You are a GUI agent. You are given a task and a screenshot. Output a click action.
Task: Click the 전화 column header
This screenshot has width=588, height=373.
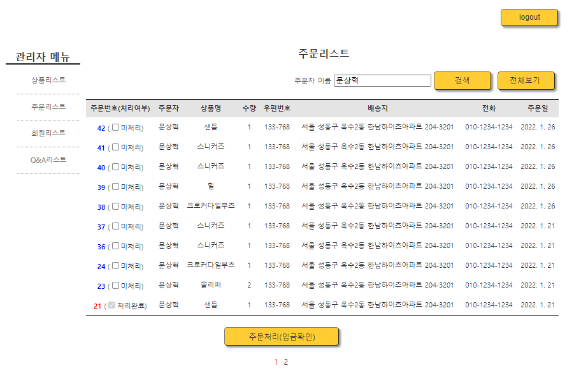click(x=489, y=108)
